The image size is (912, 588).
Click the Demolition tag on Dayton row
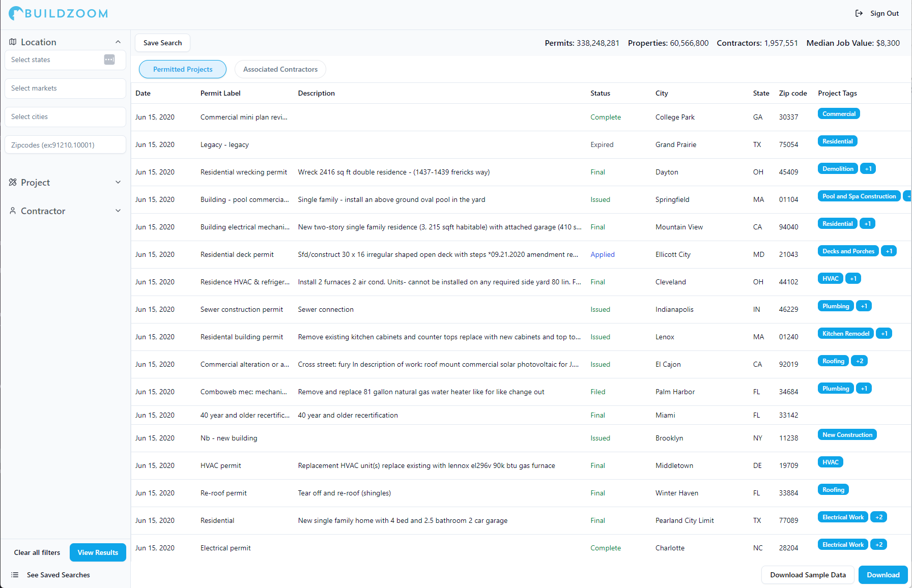pos(838,169)
